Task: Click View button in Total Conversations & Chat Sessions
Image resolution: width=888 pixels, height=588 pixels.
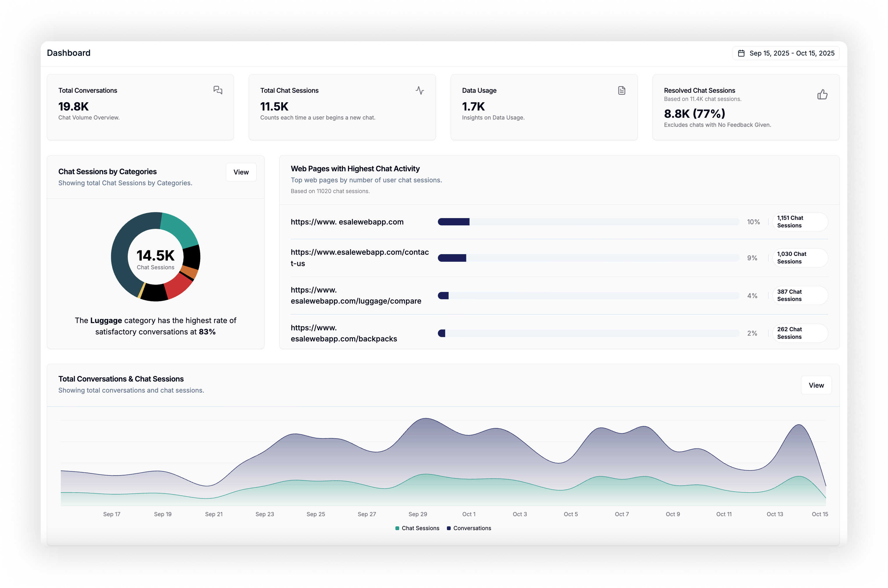Action: tap(816, 385)
